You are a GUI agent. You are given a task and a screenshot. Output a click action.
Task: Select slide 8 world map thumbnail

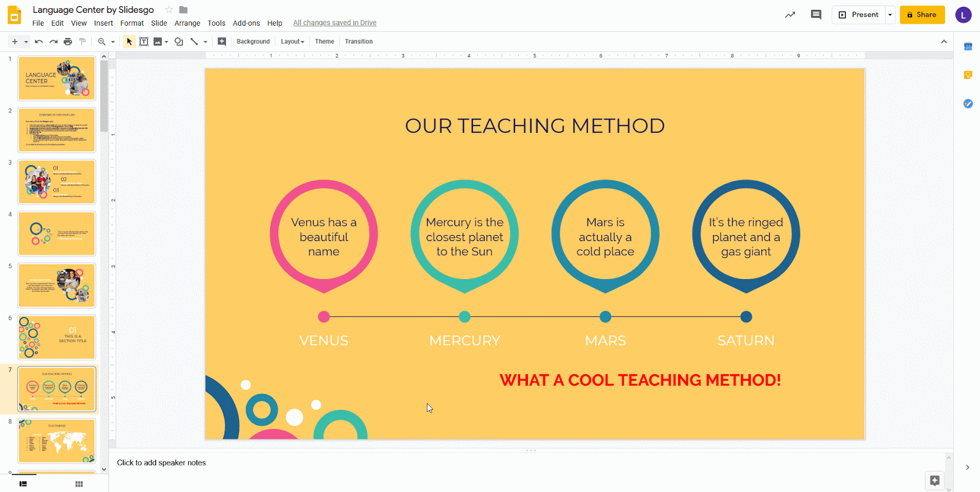57,441
